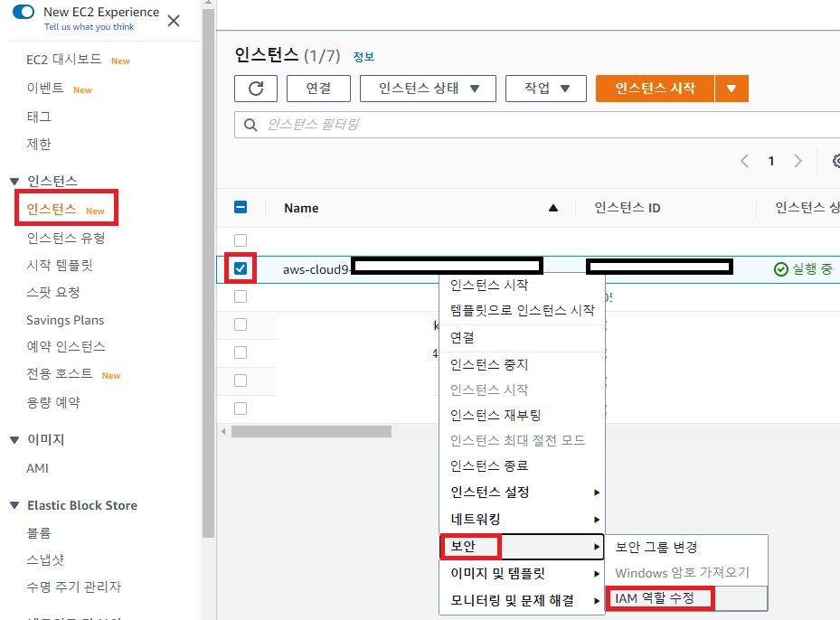
Task: Open 시작 템플릿 in sidebar
Action: 60,265
